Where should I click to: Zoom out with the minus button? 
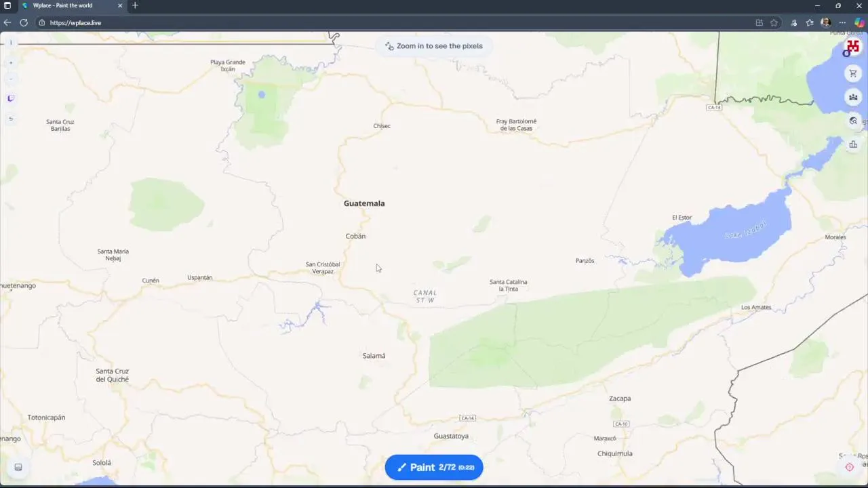tap(11, 79)
